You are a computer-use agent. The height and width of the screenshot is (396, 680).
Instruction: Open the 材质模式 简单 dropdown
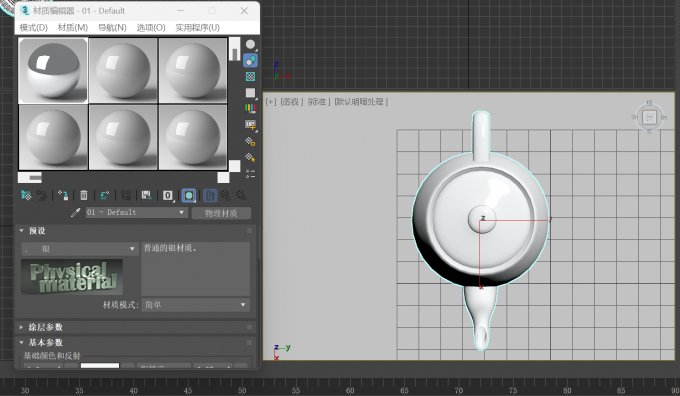tap(195, 305)
